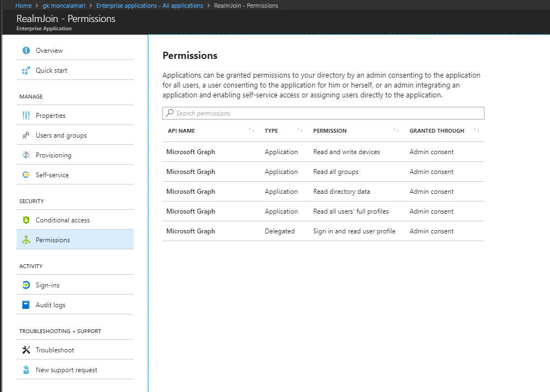The height and width of the screenshot is (392, 550).
Task: Sort by Granted Through column arrows
Action: [476, 130]
